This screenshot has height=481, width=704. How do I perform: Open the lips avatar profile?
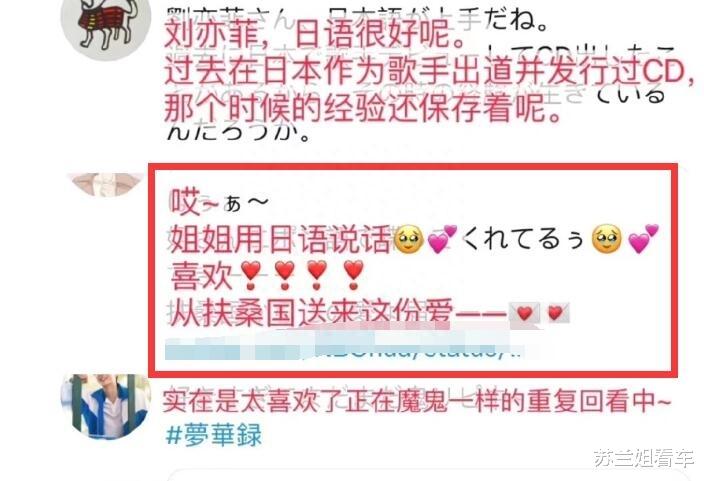[106, 184]
